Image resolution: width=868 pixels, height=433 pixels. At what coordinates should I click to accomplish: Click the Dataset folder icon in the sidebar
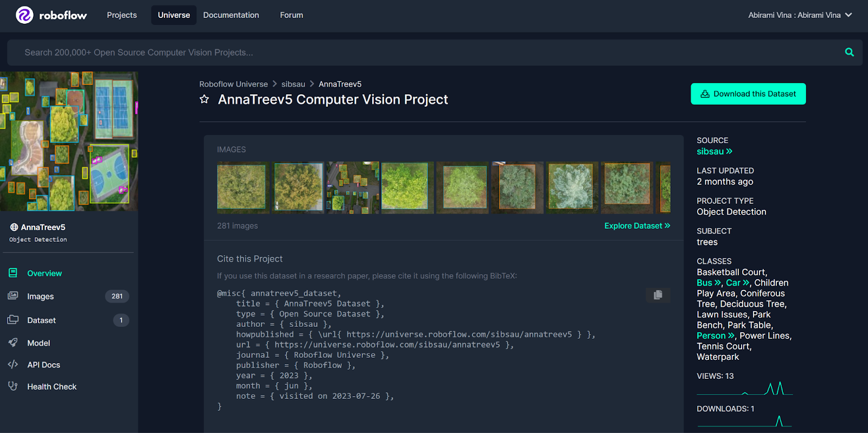coord(13,320)
